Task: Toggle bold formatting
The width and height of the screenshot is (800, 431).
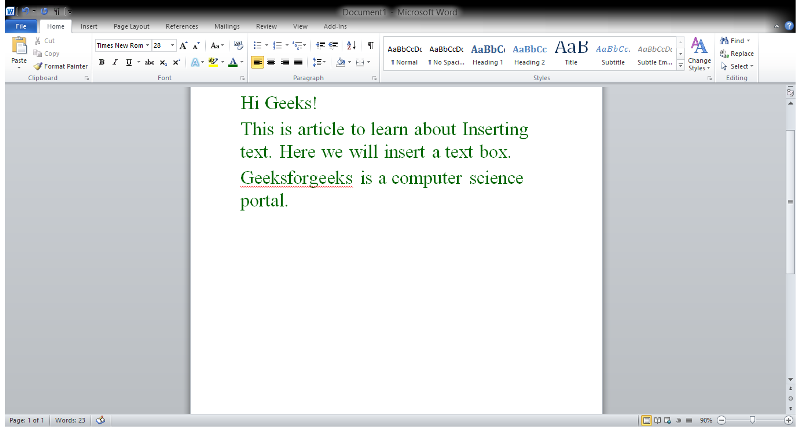Action: [102, 62]
